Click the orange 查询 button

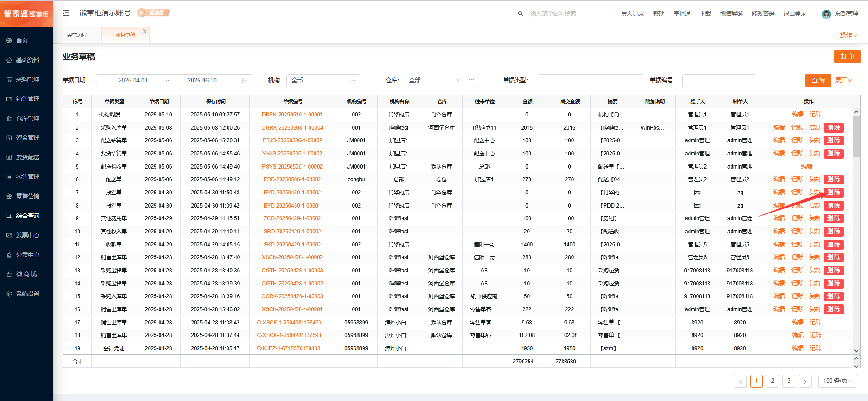tap(818, 80)
